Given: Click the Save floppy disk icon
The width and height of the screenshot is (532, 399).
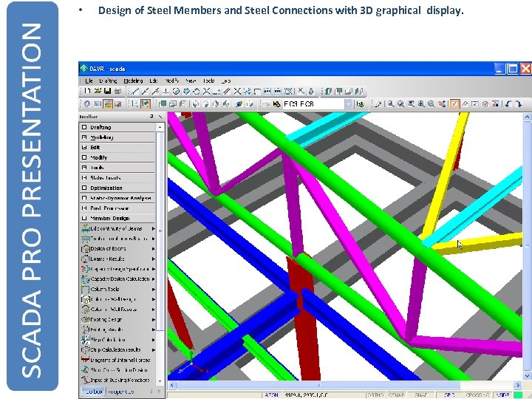Looking at the screenshot, I should pos(108,91).
